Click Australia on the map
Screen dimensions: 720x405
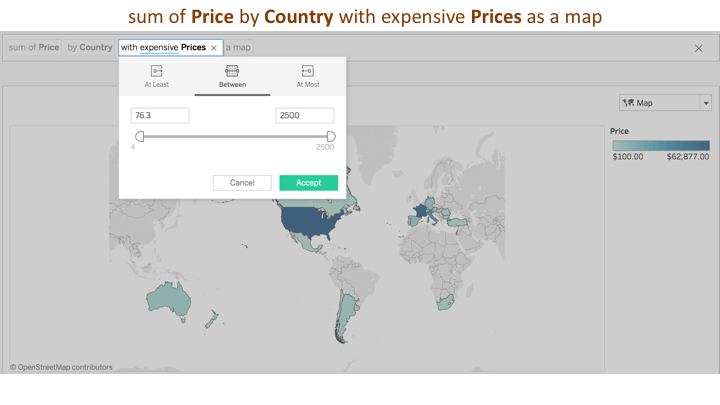click(169, 301)
